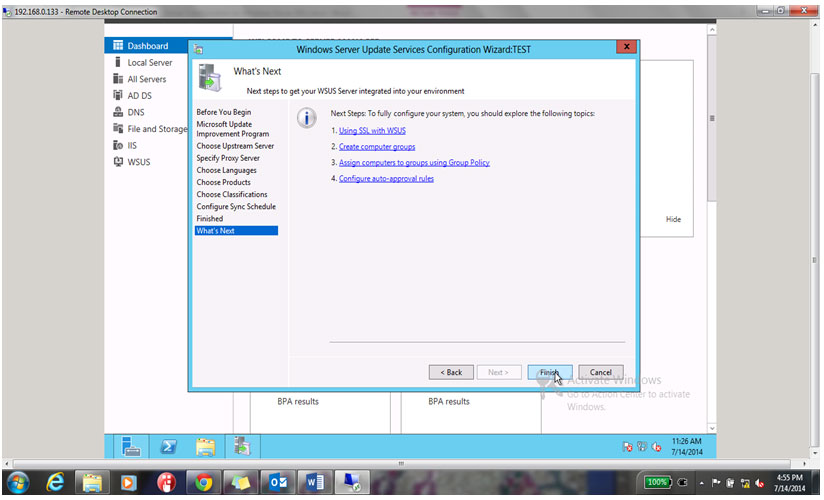The width and height of the screenshot is (824, 500).
Task: Open File Explorer from the remote taskbar
Action: point(205,446)
